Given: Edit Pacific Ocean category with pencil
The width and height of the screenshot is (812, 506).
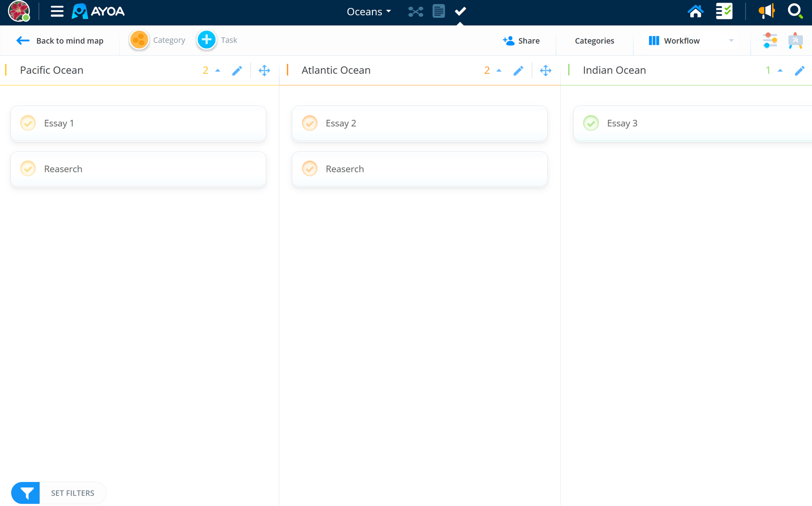Looking at the screenshot, I should [237, 70].
